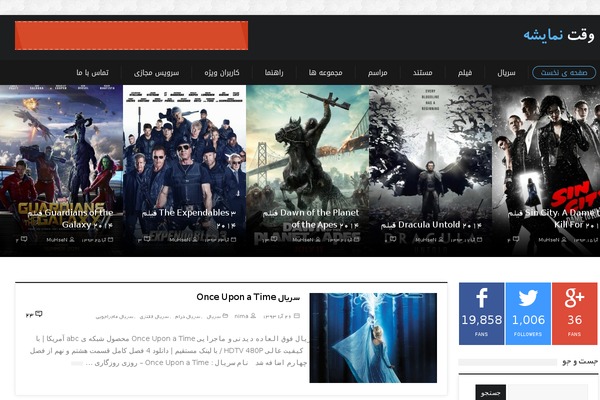
Task: Click the جست و جو widget heading
Action: [x=580, y=361]
